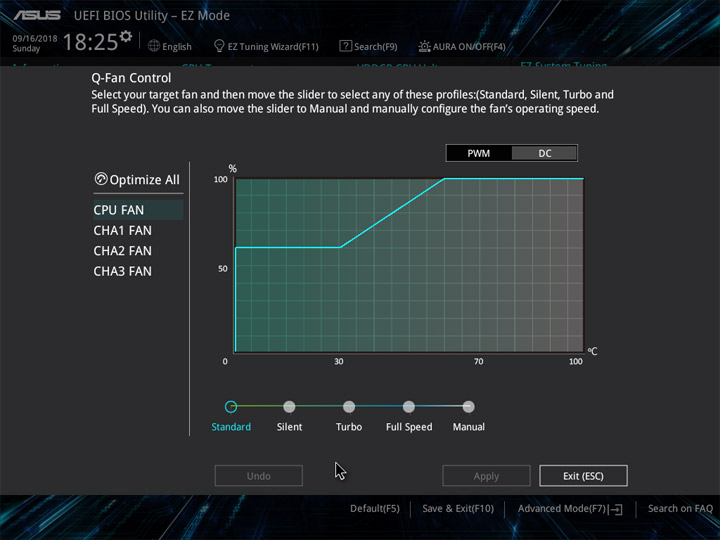Switch fan control to PWM mode

point(478,153)
